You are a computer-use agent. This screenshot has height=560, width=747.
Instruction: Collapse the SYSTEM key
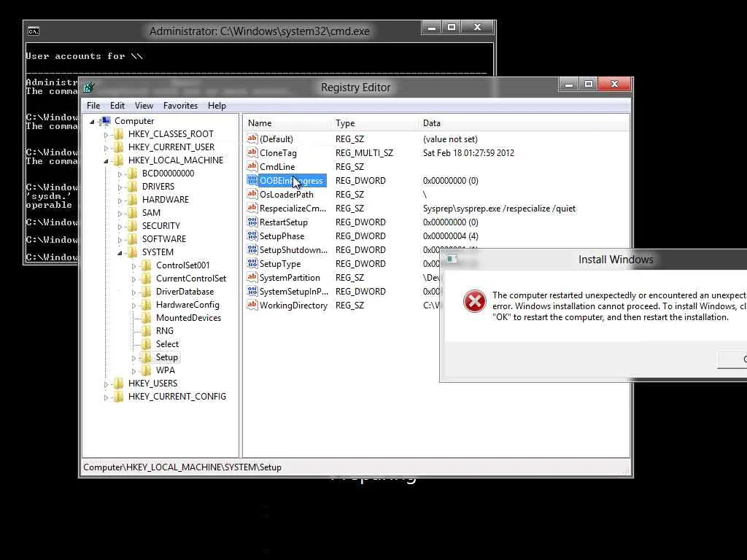120,253
